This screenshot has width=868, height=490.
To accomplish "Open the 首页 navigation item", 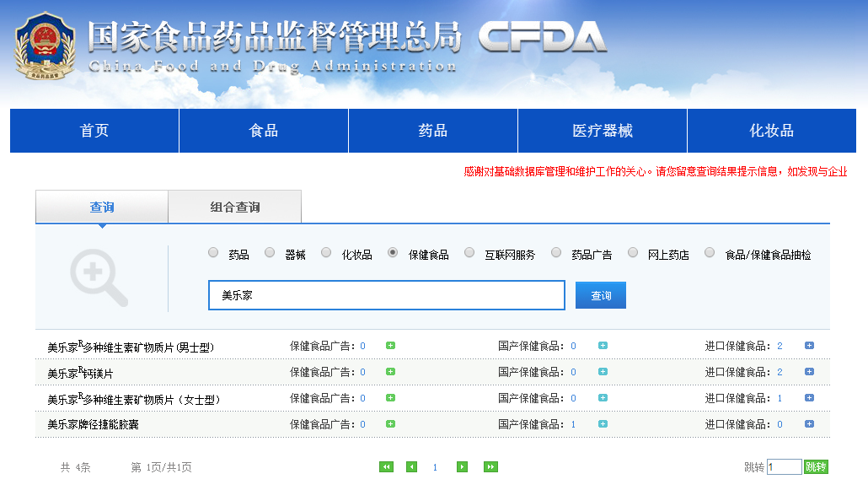I will (x=94, y=131).
